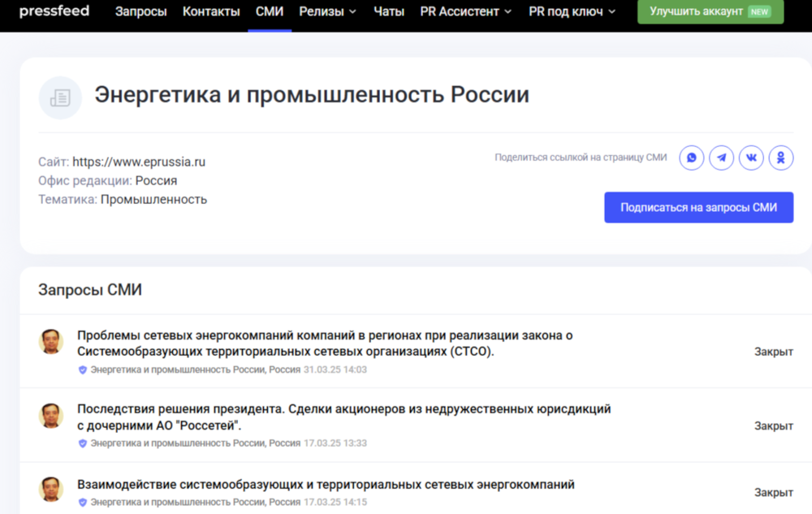Open author avatar for СТСО law request
Viewport: 812px width, 514px height.
[50, 342]
